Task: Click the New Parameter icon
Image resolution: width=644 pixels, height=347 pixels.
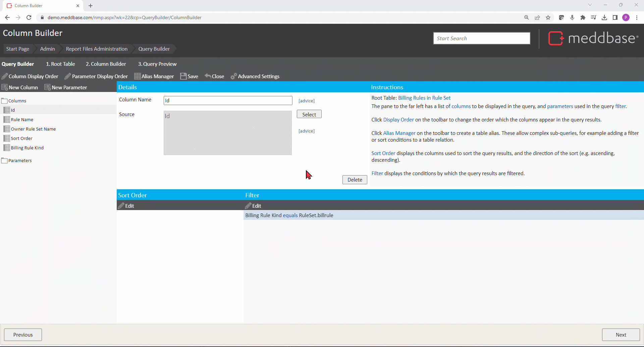Action: 48,87
